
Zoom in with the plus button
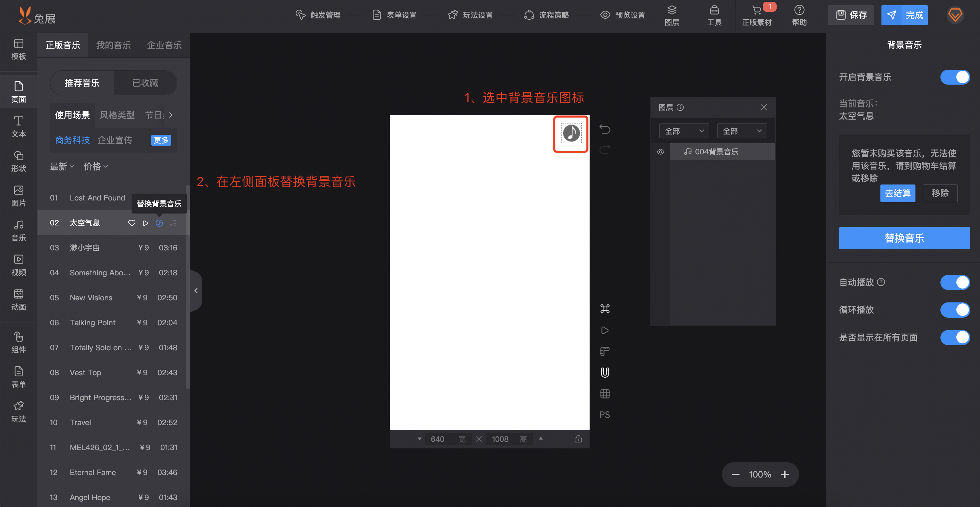785,474
